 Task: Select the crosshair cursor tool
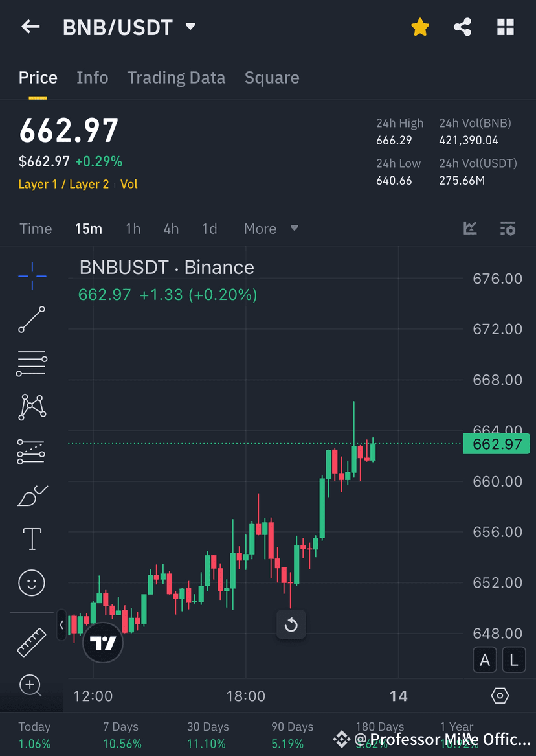click(x=31, y=275)
